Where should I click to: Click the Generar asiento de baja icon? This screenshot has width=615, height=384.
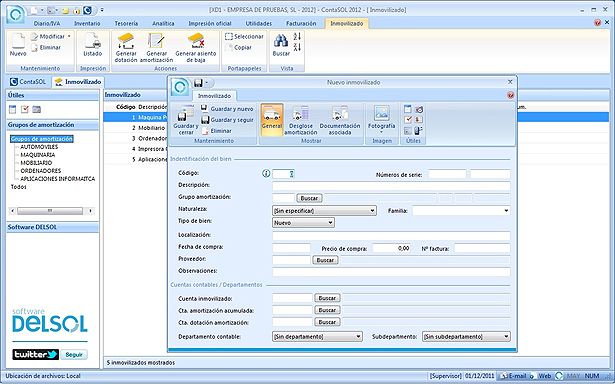coord(196,48)
